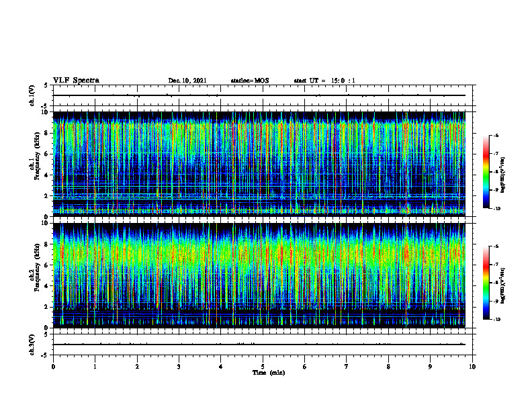532x411 pixels.
Task: Select the "start UT = 15: 0 : 1" text
Action: coord(324,81)
